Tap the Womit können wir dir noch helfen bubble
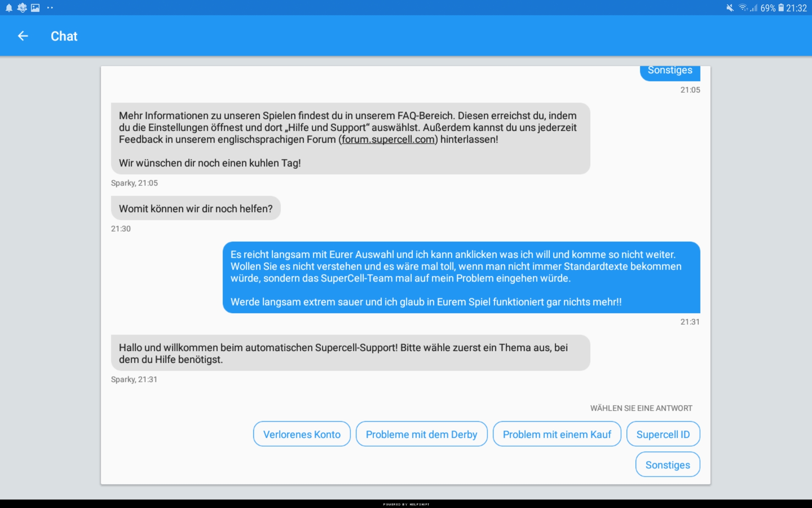The image size is (812, 508). (x=196, y=208)
